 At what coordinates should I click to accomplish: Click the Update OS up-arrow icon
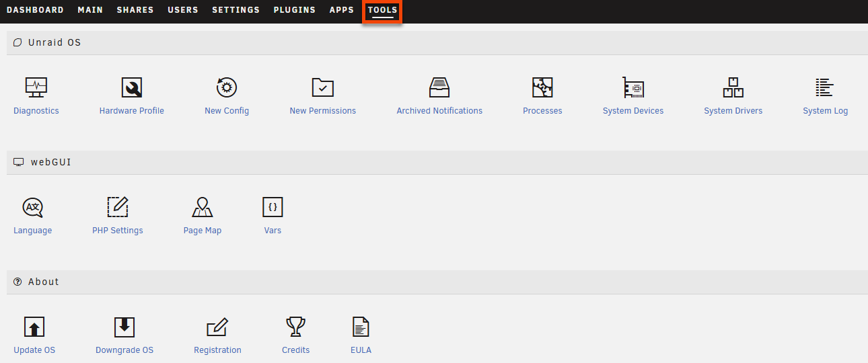click(34, 327)
